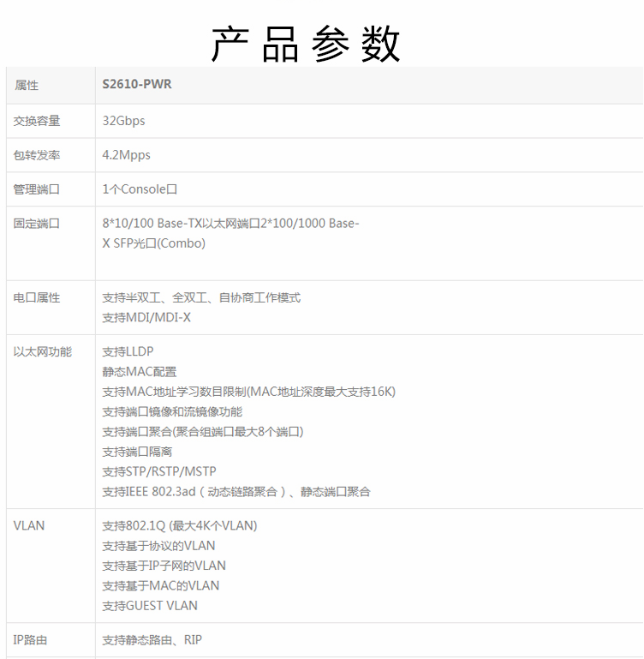Screen dimensions: 644x659
Task: Click the X SFP光口(Combo) text line
Action: tap(154, 243)
